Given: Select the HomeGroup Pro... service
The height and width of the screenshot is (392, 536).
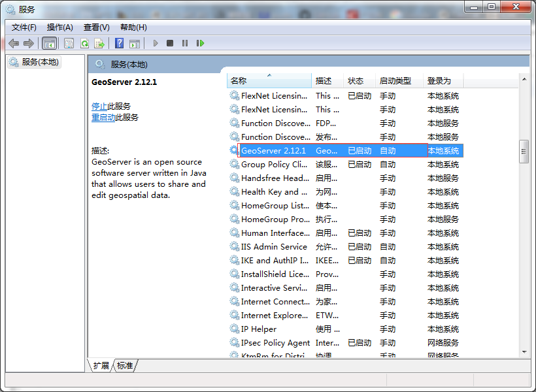Looking at the screenshot, I should point(345,219).
